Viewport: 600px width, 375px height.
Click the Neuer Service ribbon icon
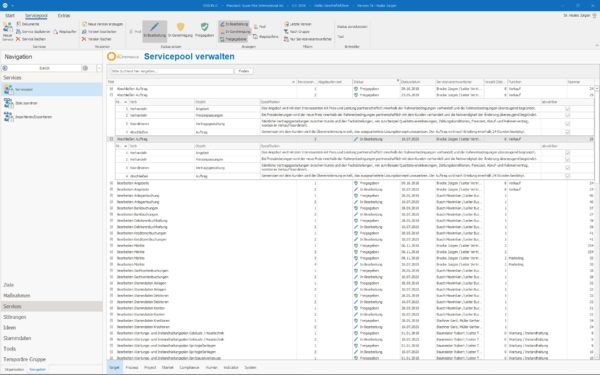(8, 31)
